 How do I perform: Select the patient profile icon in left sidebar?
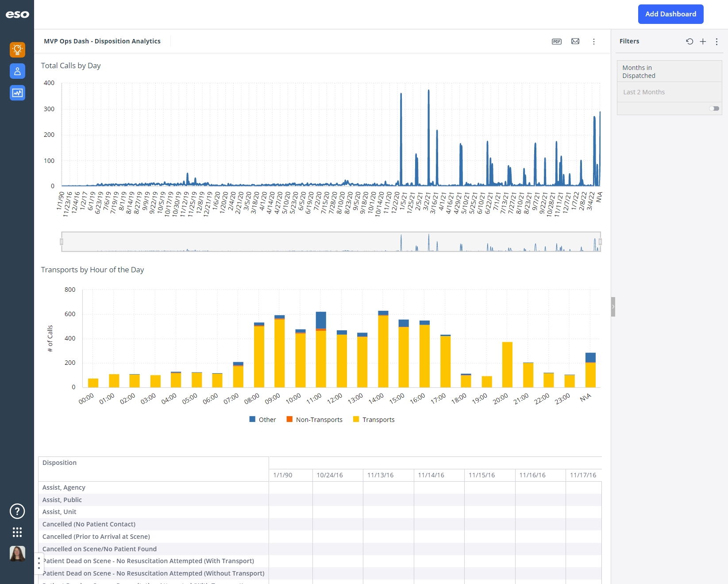pos(17,71)
